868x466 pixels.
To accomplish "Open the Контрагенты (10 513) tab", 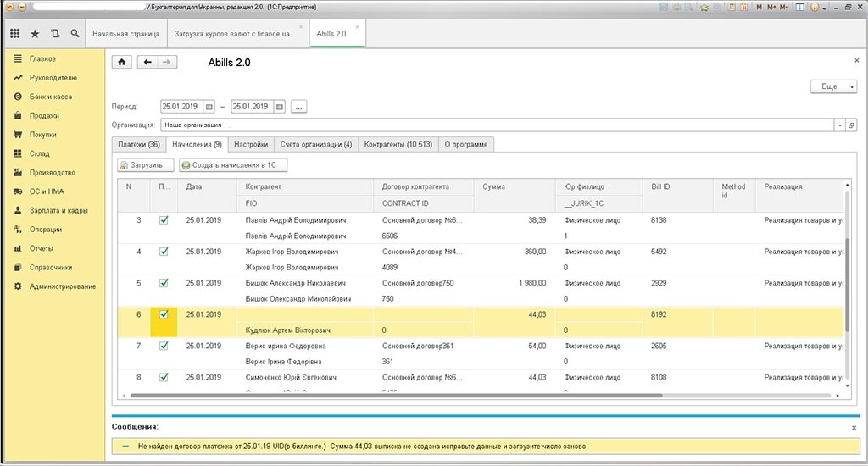I will pos(398,144).
